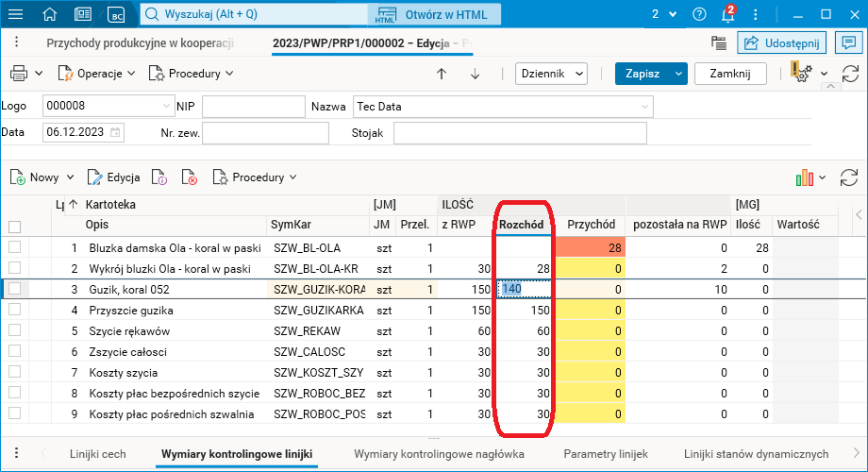The height and width of the screenshot is (472, 868).
Task: Click the NIP input field
Action: (254, 107)
